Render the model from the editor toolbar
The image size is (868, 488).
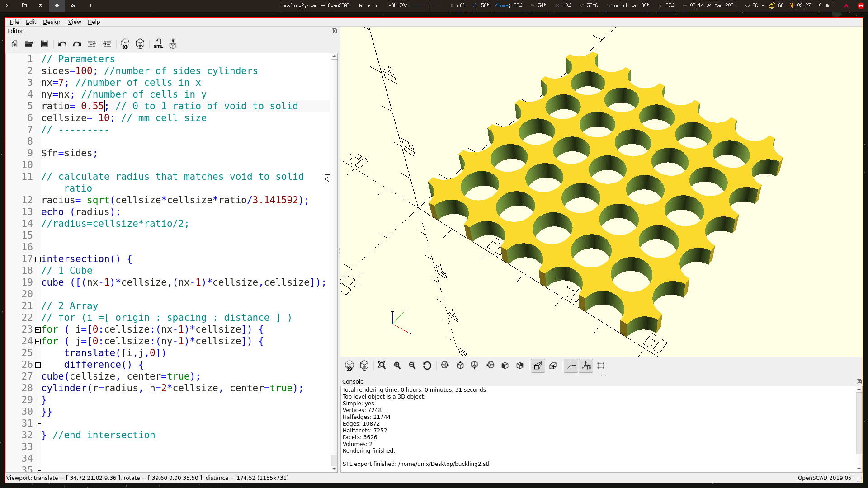point(140,44)
